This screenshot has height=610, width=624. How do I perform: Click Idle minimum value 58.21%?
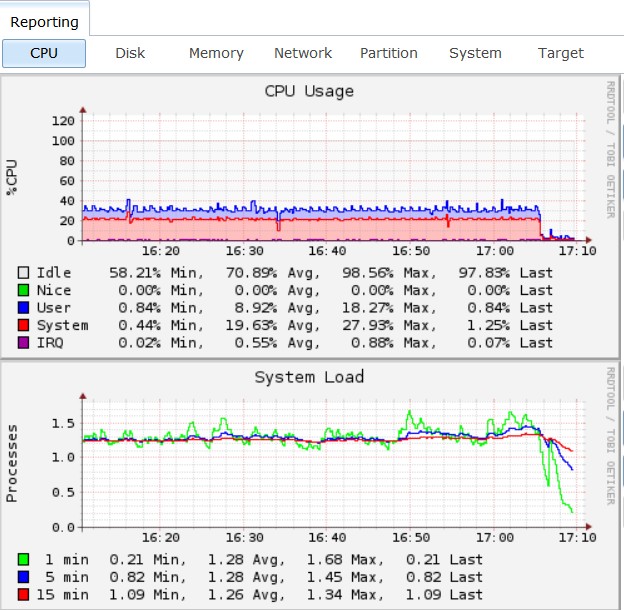(135, 273)
